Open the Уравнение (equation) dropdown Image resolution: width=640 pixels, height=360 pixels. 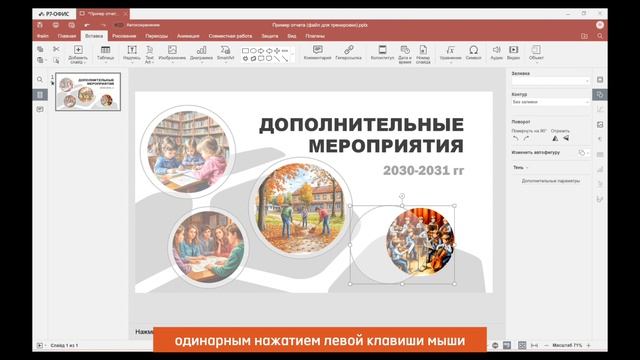[x=451, y=54]
